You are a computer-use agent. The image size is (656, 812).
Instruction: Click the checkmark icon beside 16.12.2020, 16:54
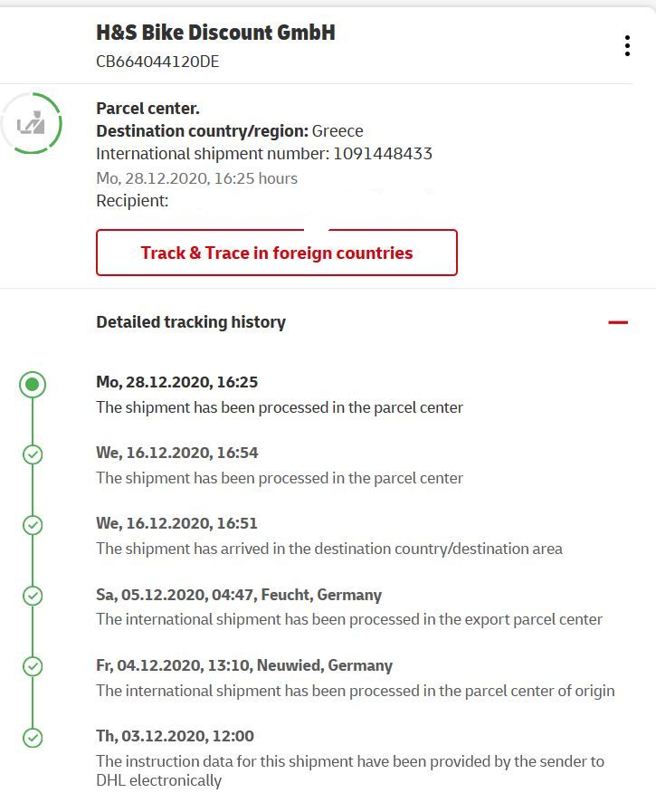coord(33,454)
